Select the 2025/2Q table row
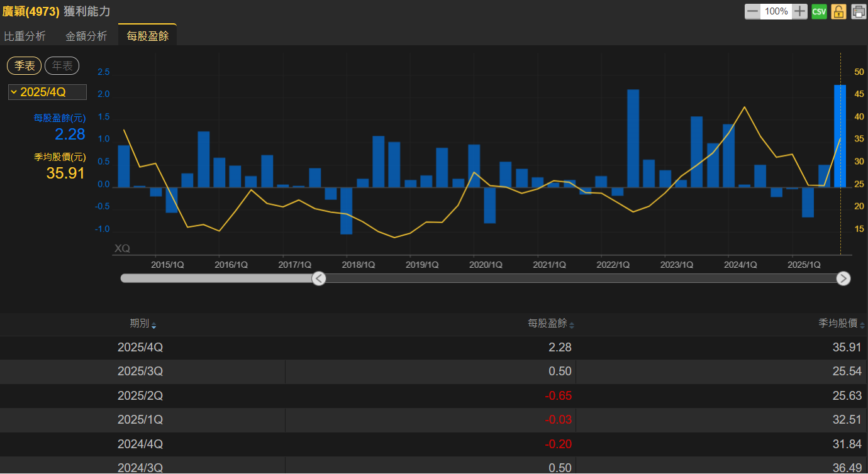The width and height of the screenshot is (868, 474). [x=434, y=396]
